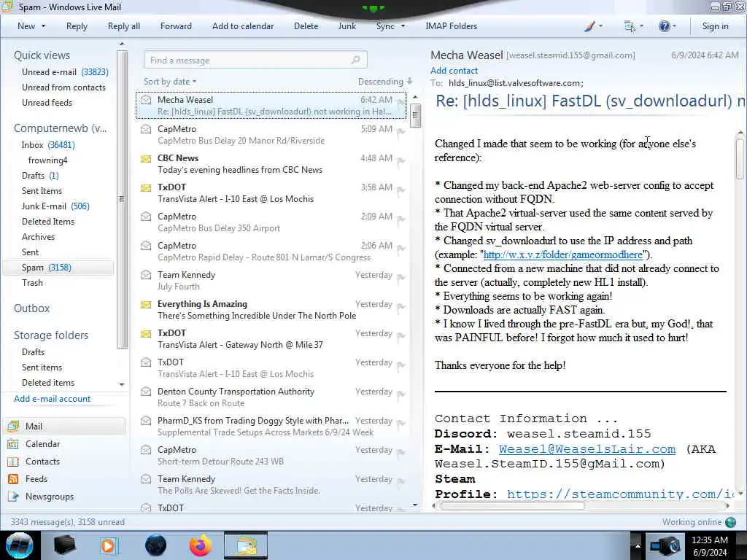
Task: Open the Sort by date dropdown
Action: [170, 82]
